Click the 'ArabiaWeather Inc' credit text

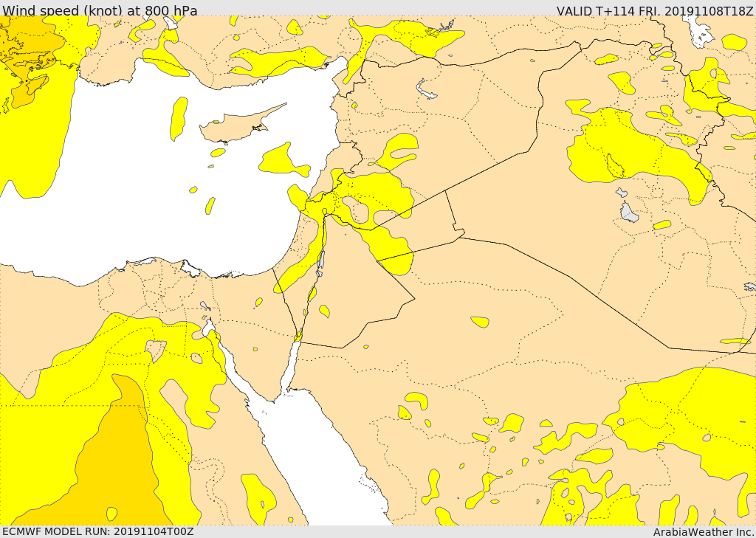coord(703,532)
